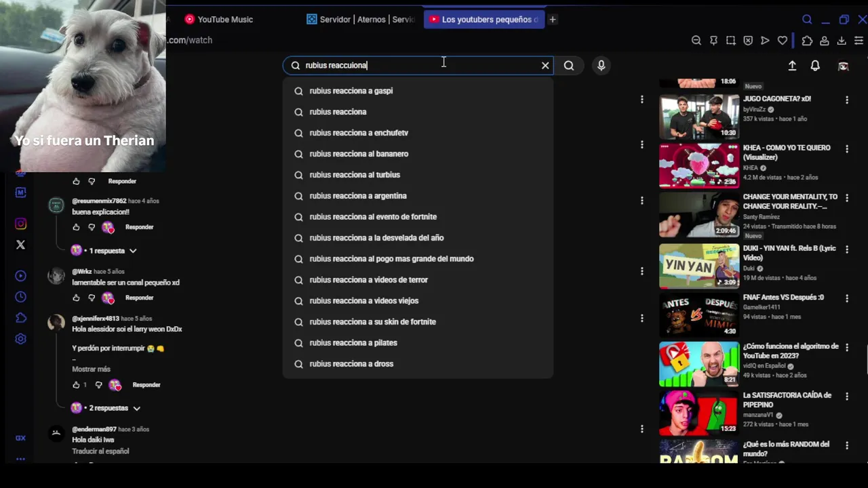Choose suggestion rubius reacciona a argentina

(x=418, y=196)
